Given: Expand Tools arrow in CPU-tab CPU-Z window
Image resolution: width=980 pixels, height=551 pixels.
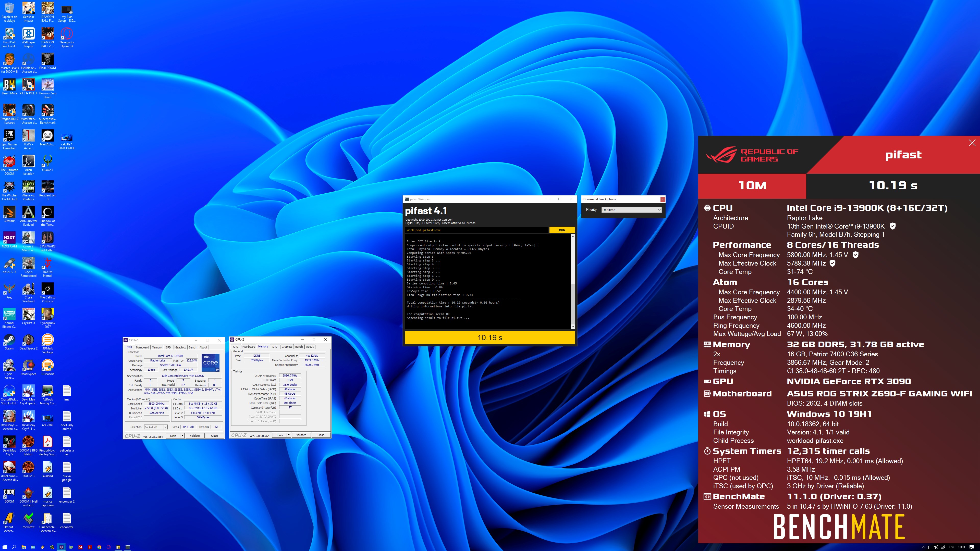Looking at the screenshot, I should [182, 436].
